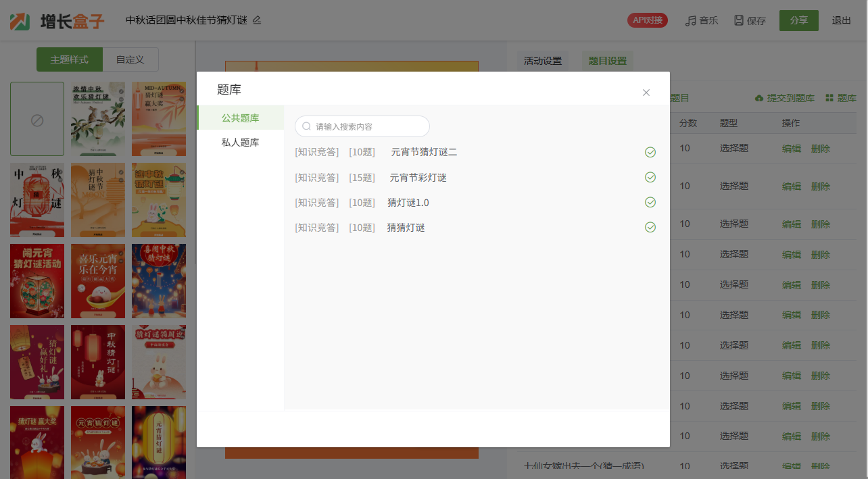Toggle check circle for 元宵节猜灯谜二
Image resolution: width=868 pixels, height=479 pixels.
[x=650, y=152]
